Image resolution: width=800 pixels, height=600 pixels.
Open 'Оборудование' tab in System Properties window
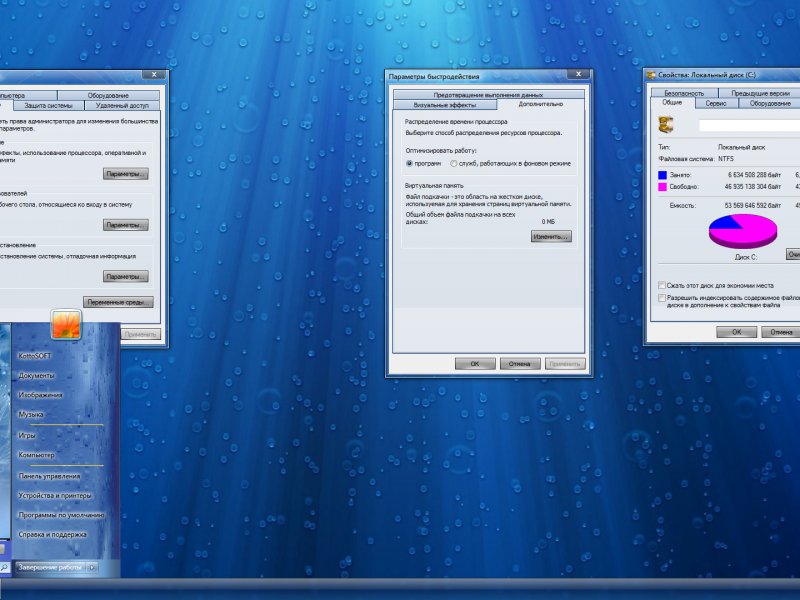point(108,95)
